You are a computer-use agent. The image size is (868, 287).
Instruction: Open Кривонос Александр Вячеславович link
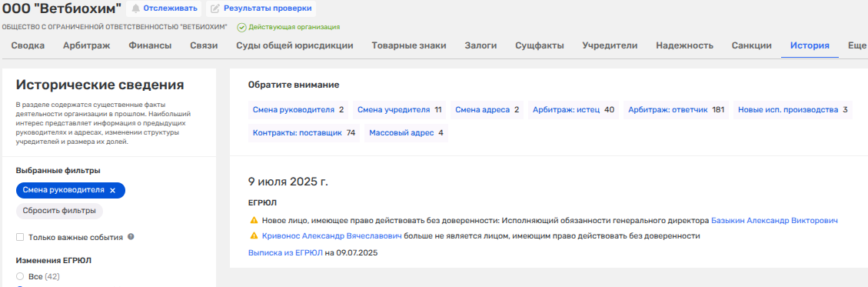331,236
